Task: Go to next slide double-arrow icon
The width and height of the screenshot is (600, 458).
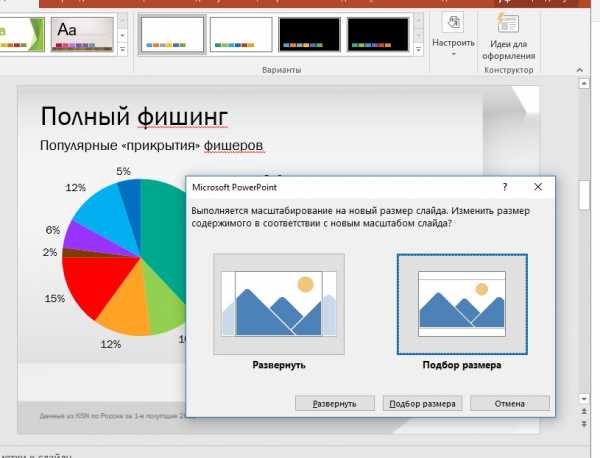Action: [584, 424]
